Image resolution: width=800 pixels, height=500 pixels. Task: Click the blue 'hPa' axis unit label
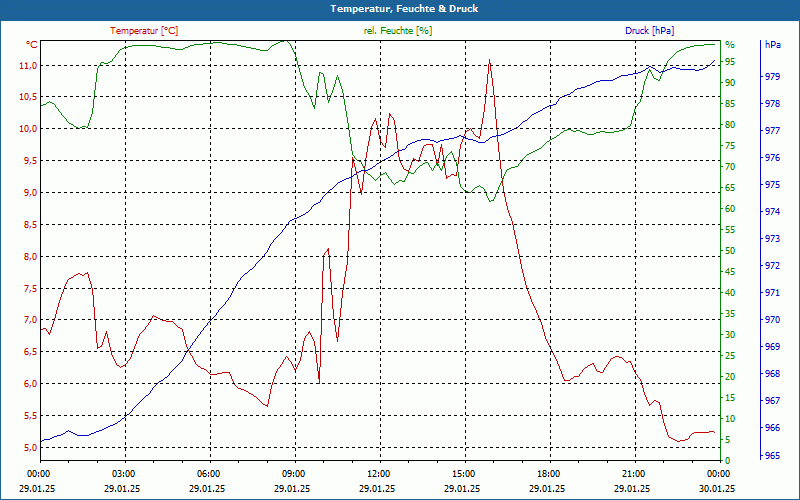(x=773, y=44)
